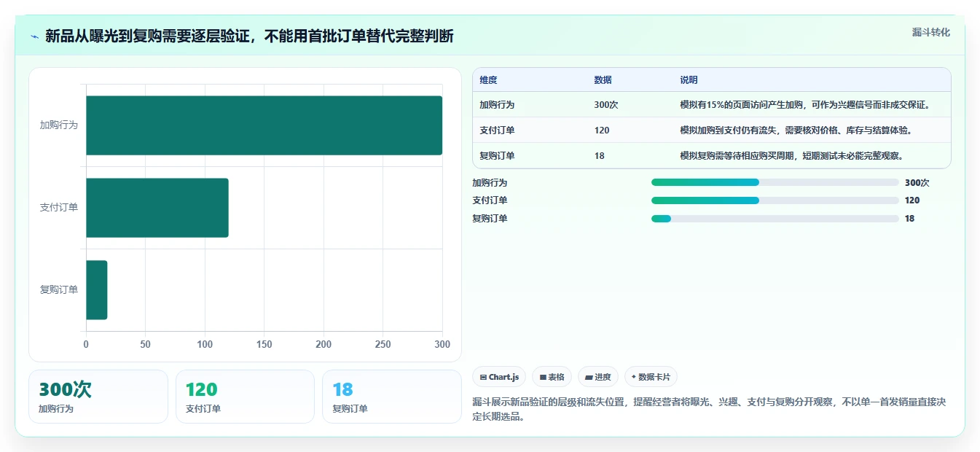Click the 50 tick on the x-axis
This screenshot has height=452, width=980.
click(x=146, y=345)
